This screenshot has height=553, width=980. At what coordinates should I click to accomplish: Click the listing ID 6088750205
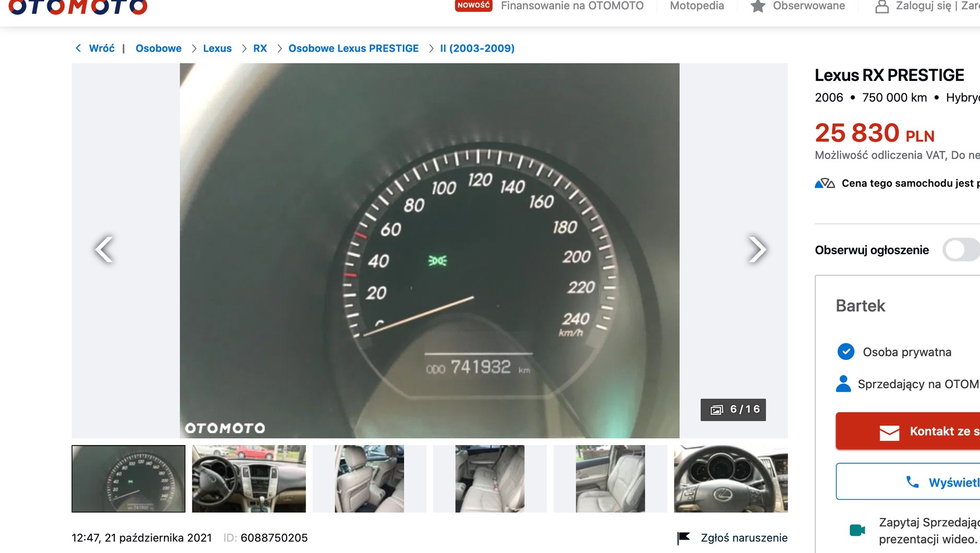274,538
